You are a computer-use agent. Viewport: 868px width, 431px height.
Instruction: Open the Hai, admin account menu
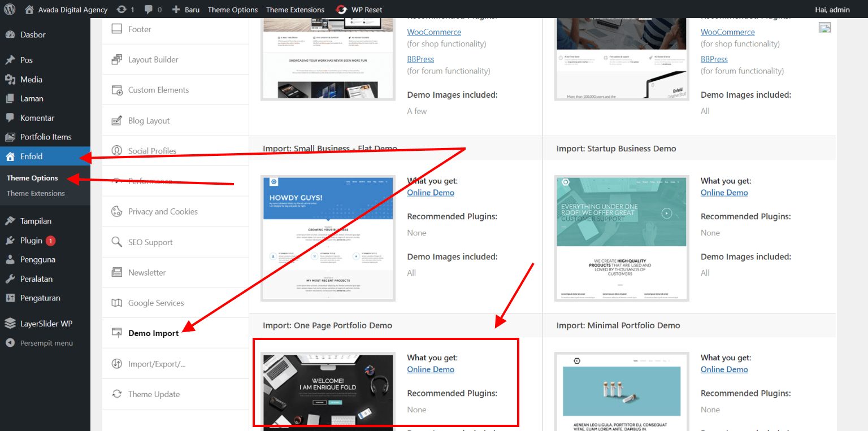[833, 10]
